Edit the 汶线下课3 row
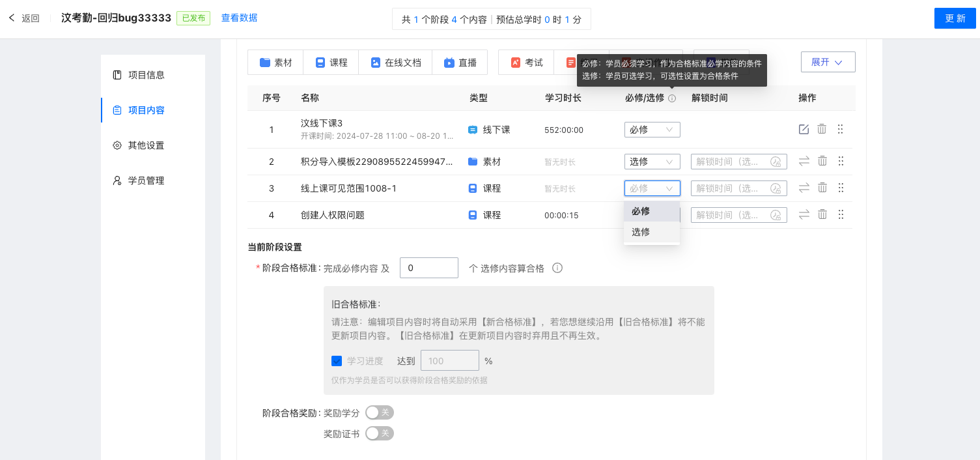 (x=804, y=129)
